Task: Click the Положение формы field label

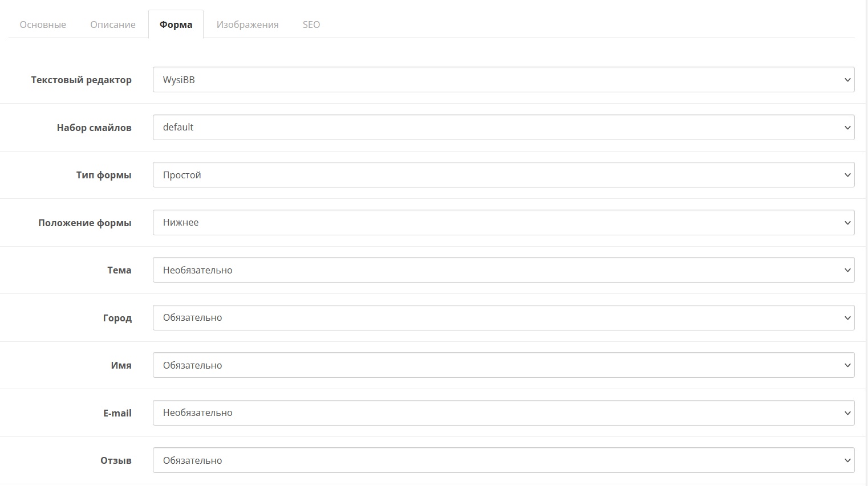Action: tap(84, 223)
